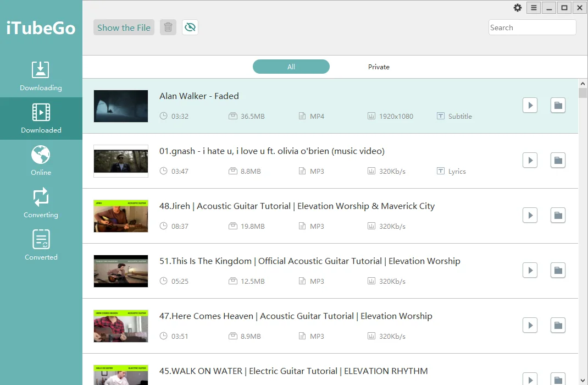Screen dimensions: 588x385
Task: Open folder for Alan Walker - Faded
Action: pos(558,105)
